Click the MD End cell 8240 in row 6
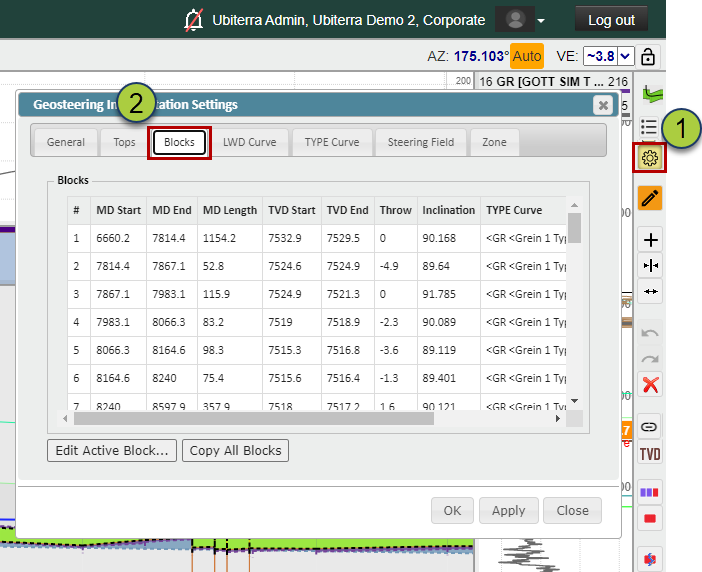This screenshot has height=572, width=702. (x=172, y=378)
